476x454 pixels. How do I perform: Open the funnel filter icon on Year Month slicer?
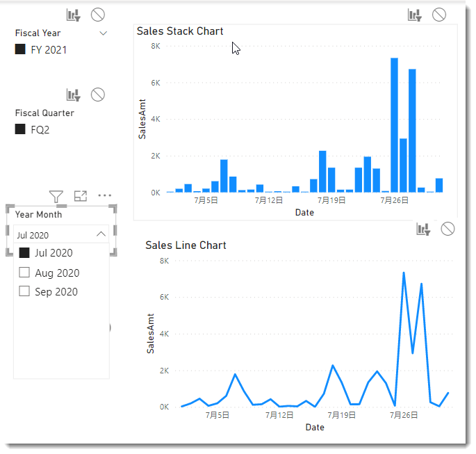coord(56,196)
